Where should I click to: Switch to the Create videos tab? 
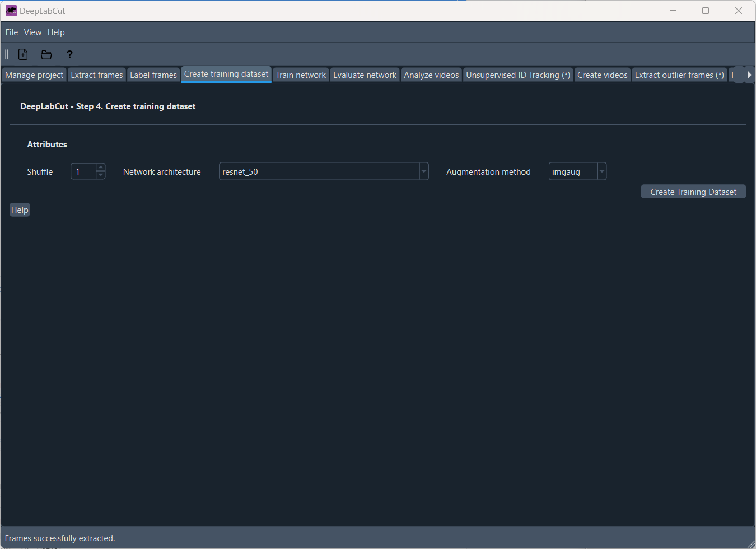tap(603, 75)
